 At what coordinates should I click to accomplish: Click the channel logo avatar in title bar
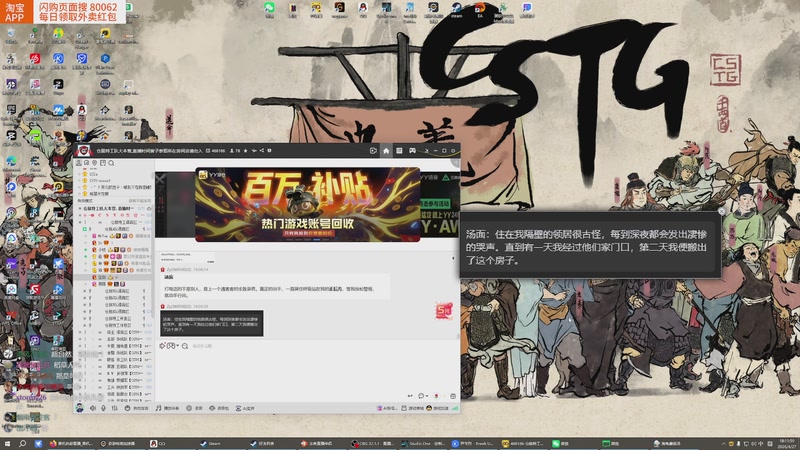(84, 151)
